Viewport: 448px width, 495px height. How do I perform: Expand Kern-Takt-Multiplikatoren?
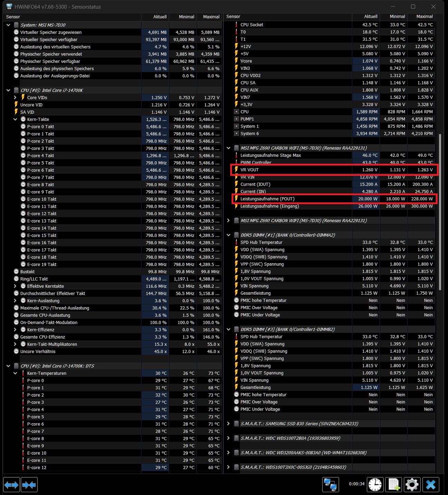click(15, 344)
